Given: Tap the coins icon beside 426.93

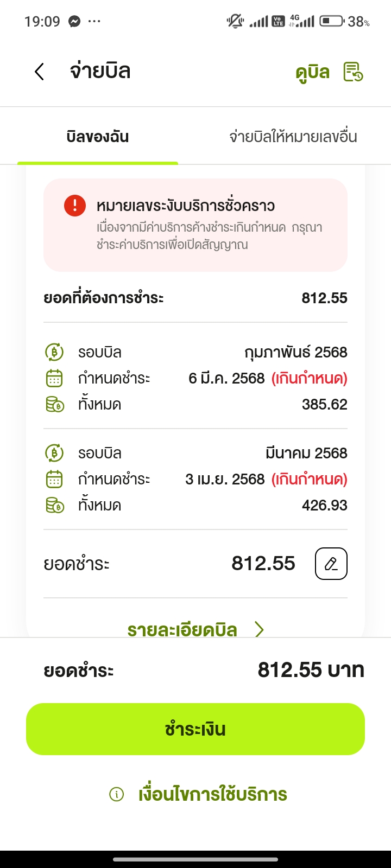Looking at the screenshot, I should [x=54, y=505].
